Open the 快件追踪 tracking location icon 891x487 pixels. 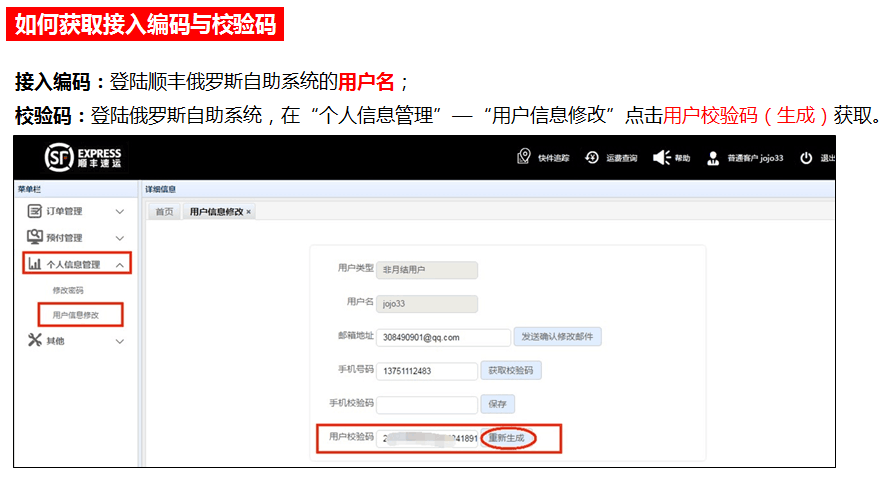(523, 157)
